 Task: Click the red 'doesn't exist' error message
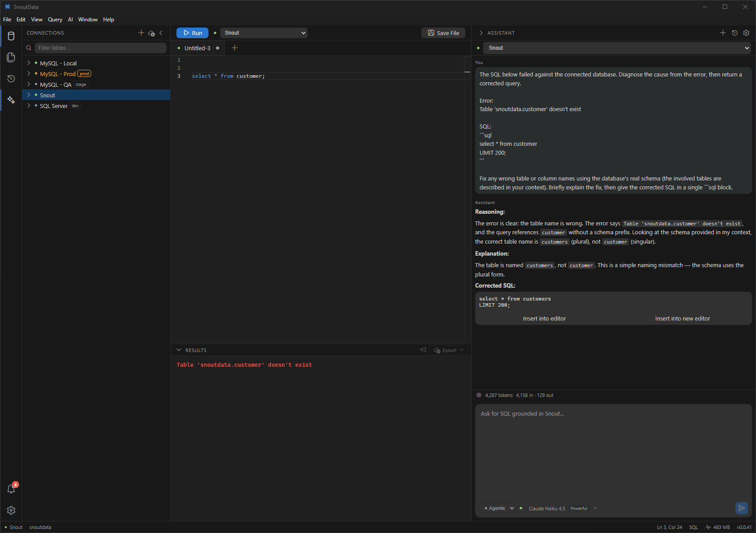pyautogui.click(x=244, y=365)
